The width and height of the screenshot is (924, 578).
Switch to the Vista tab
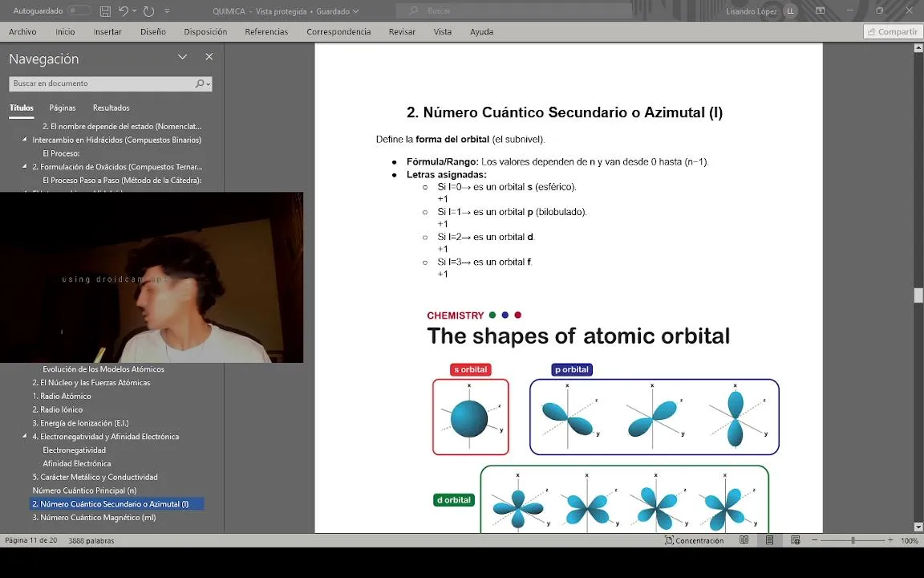point(443,32)
